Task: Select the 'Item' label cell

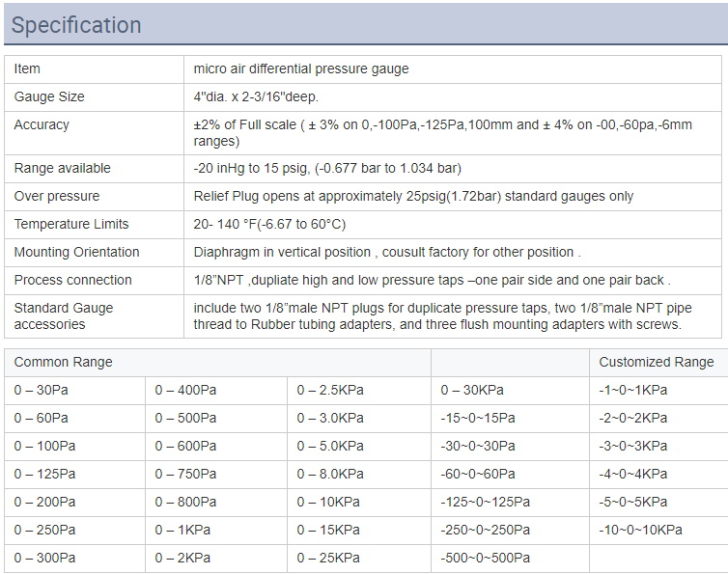Action: 95,69
